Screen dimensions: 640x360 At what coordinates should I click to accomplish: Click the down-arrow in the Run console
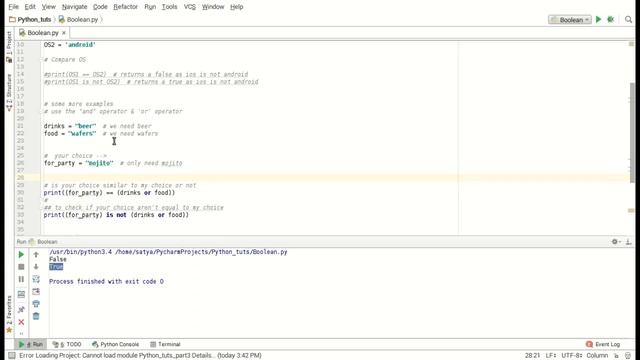pos(36,267)
